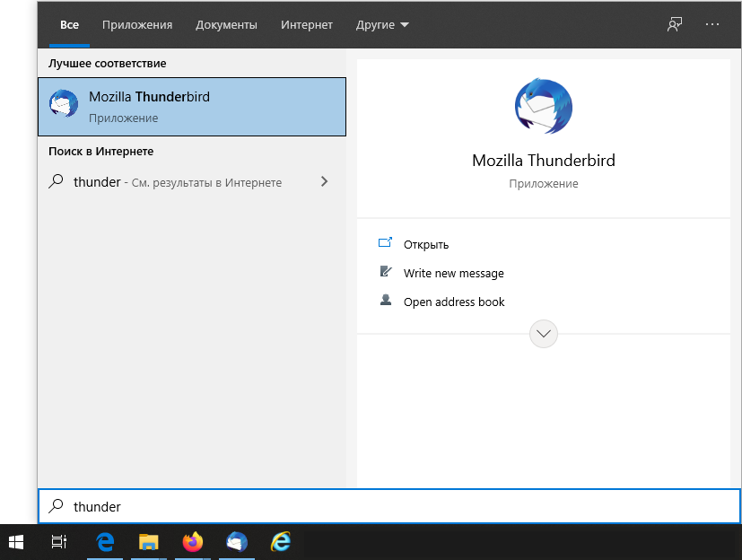This screenshot has height=560, width=742.
Task: Click large Thunderbird logo in preview pane
Action: tap(543, 107)
